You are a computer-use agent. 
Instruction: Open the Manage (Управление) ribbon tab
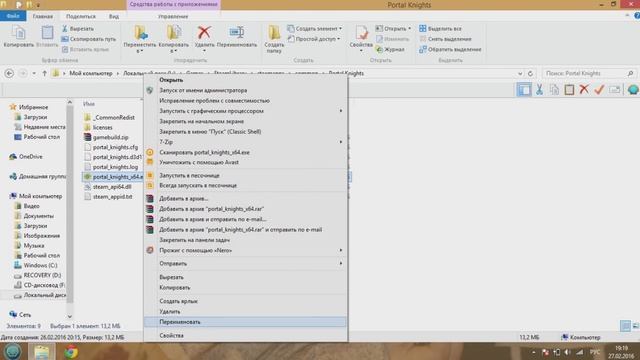tap(173, 16)
